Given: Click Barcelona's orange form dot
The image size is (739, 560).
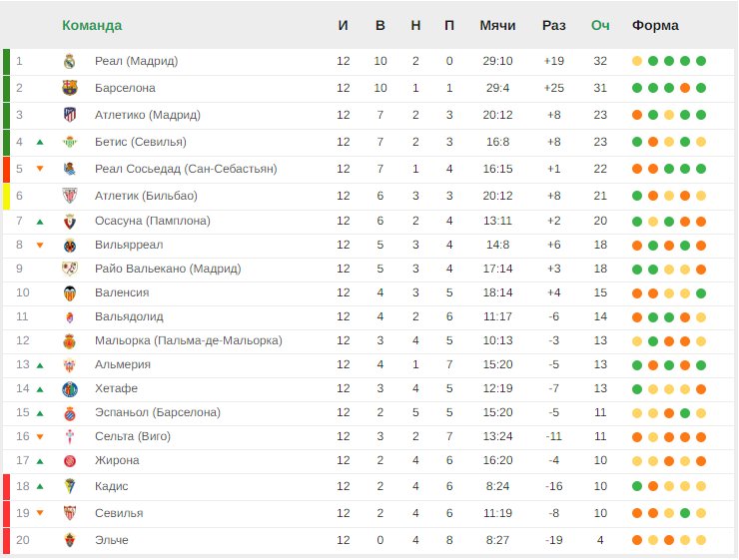Looking at the screenshot, I should pos(685,88).
